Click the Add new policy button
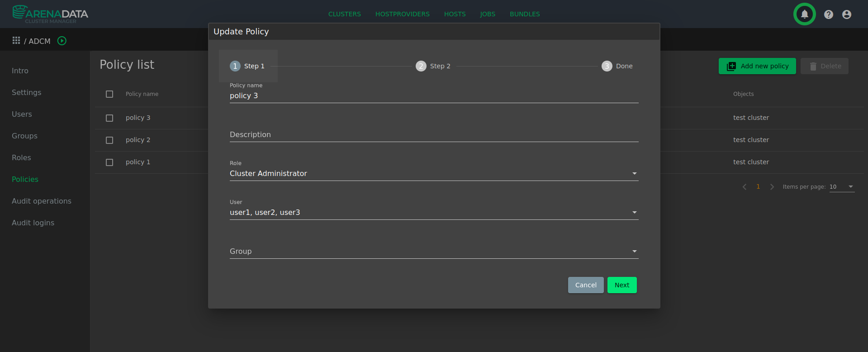The width and height of the screenshot is (868, 352). coord(757,66)
